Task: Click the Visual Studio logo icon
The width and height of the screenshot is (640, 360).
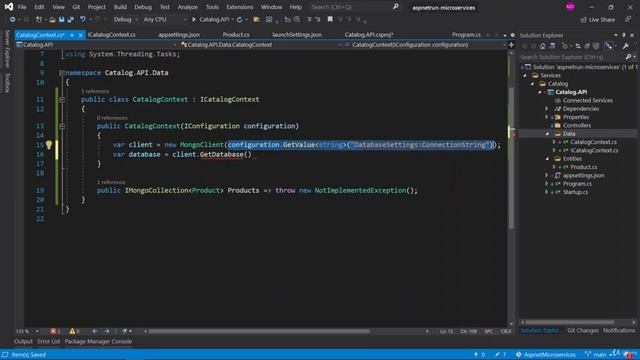Action: [9, 7]
